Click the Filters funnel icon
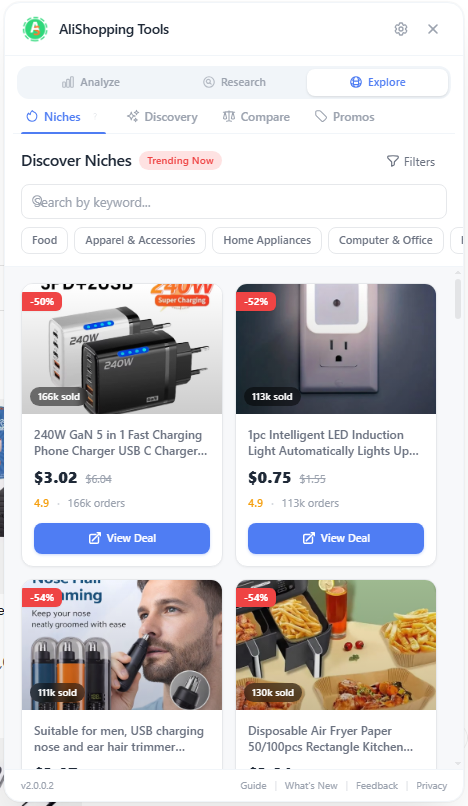This screenshot has width=468, height=806. pos(393,161)
